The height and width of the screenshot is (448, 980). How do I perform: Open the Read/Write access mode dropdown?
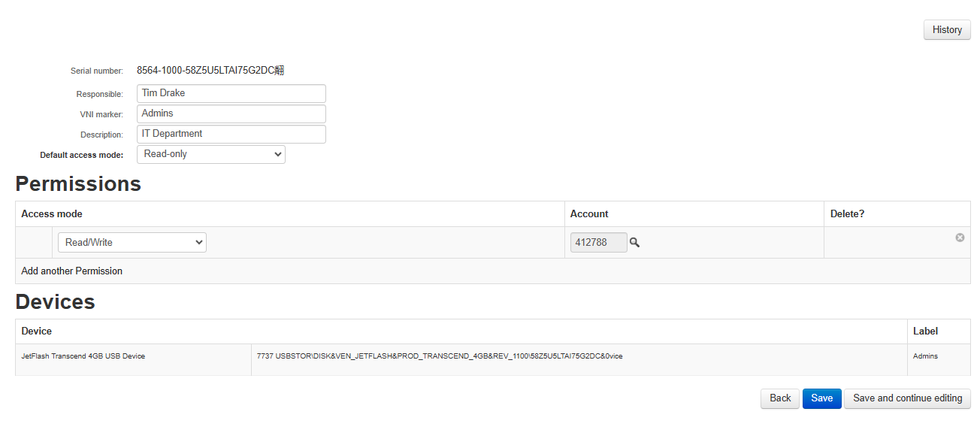pyautogui.click(x=132, y=242)
